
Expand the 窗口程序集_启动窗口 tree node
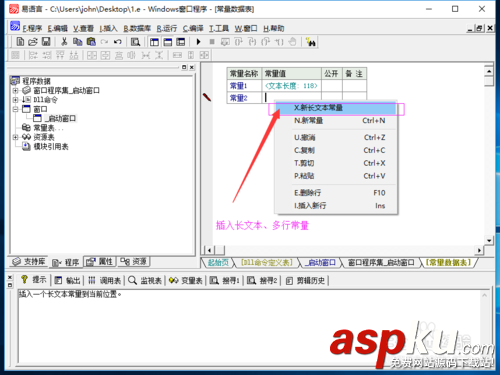[15, 90]
